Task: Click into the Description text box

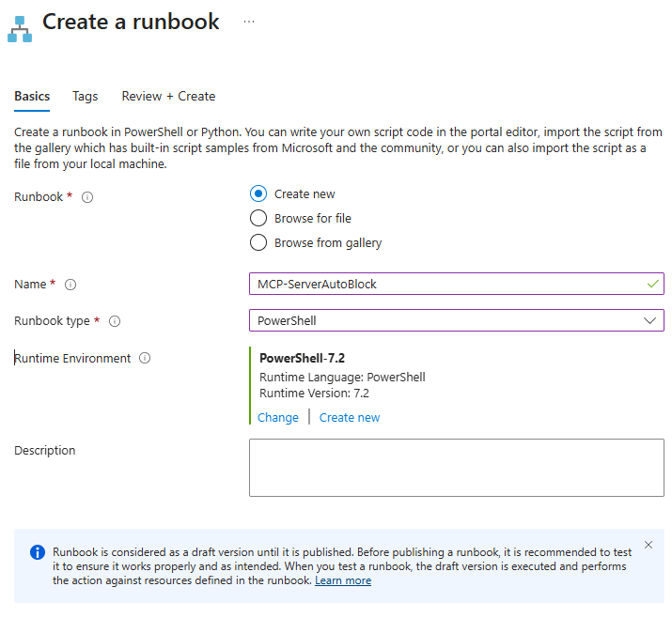Action: 457,468
